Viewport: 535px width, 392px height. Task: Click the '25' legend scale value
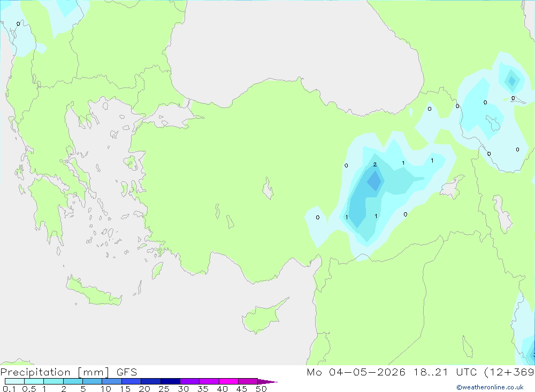164,389
